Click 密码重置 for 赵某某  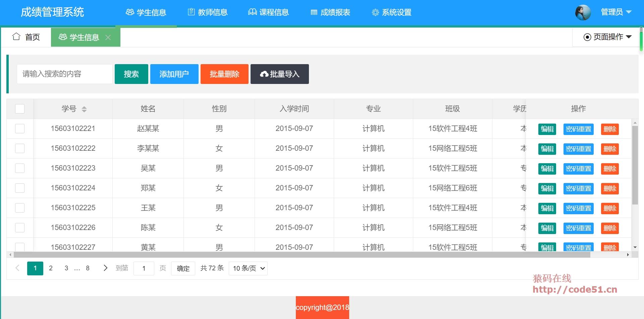click(579, 129)
